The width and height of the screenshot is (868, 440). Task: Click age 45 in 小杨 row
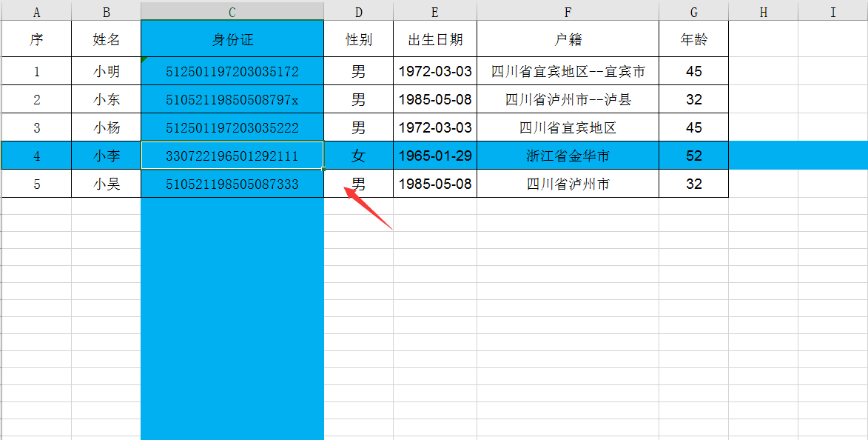(x=693, y=127)
